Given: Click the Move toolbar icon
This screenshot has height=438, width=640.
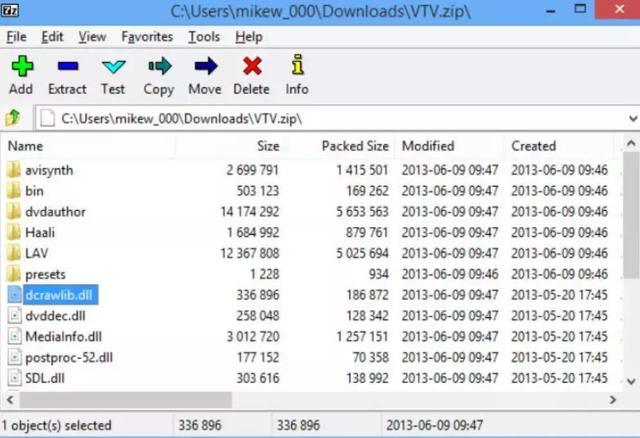Looking at the screenshot, I should click(206, 66).
